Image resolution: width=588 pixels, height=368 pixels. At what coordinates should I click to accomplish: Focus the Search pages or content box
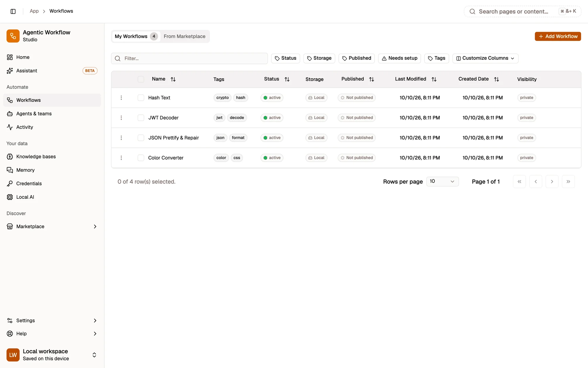[522, 11]
